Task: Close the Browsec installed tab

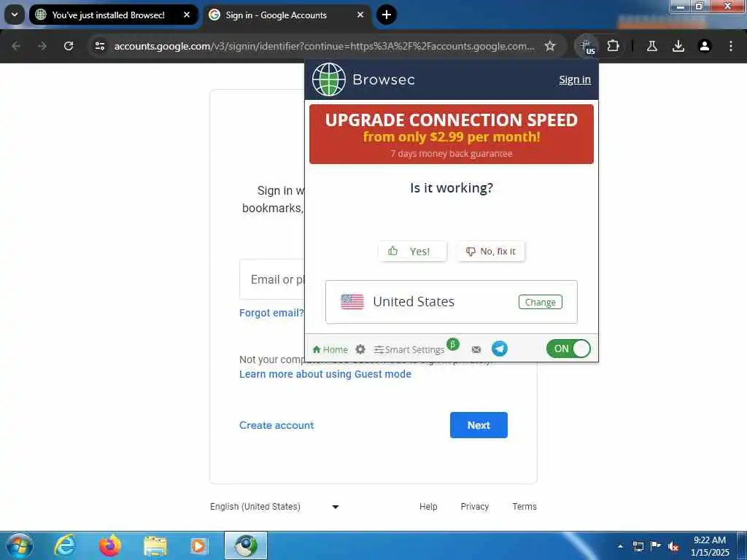Action: pyautogui.click(x=187, y=15)
